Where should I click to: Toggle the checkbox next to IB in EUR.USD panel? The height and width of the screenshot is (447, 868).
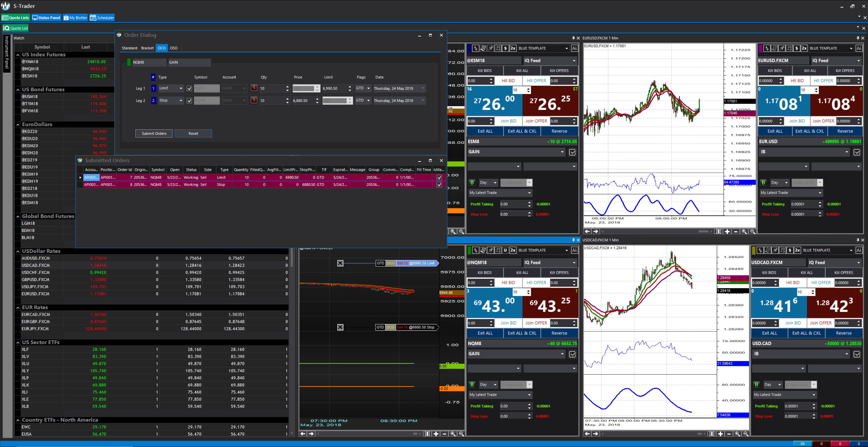pos(857,152)
